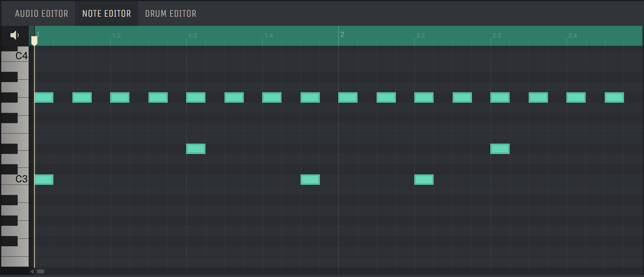Switch to the Audio Editor tab
This screenshot has height=277, width=644.
[x=42, y=13]
